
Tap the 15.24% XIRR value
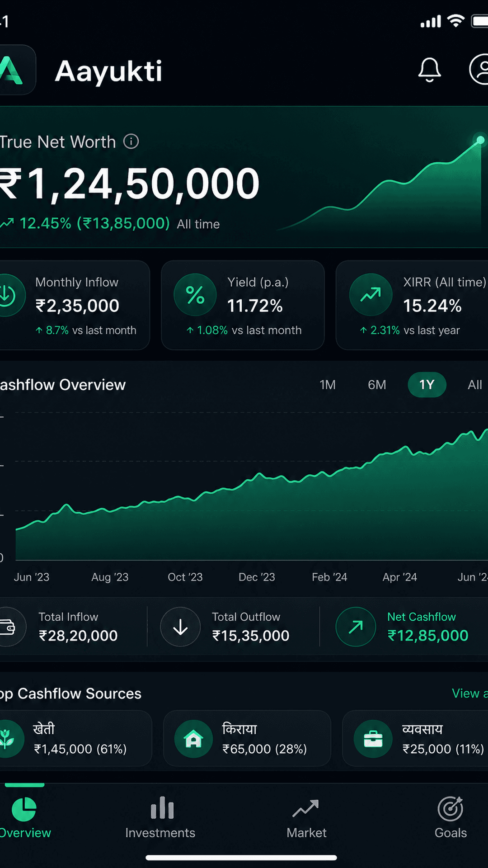point(432,306)
